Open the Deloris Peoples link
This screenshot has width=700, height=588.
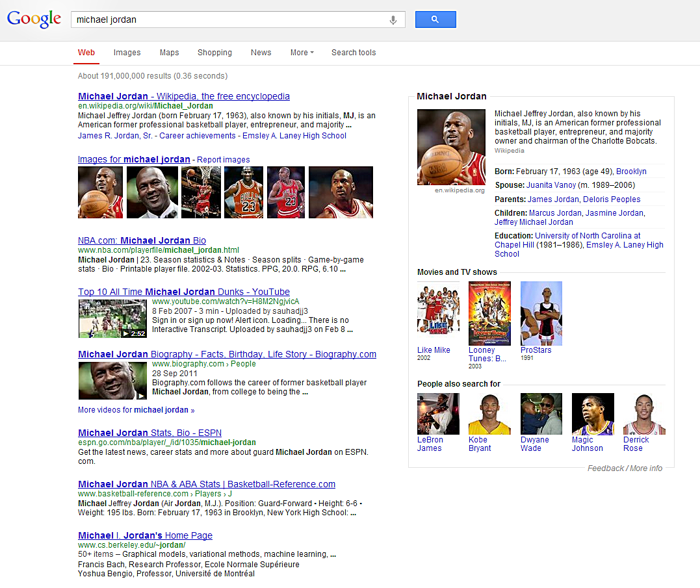coord(612,199)
